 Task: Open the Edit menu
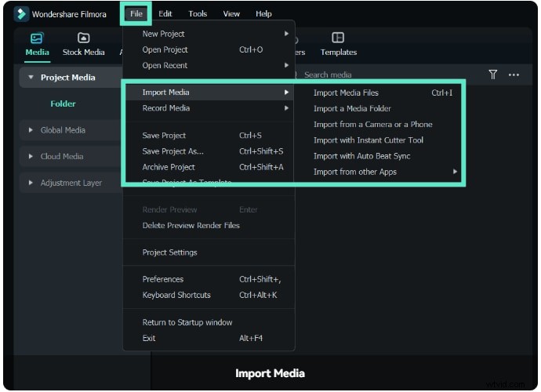pyautogui.click(x=165, y=13)
